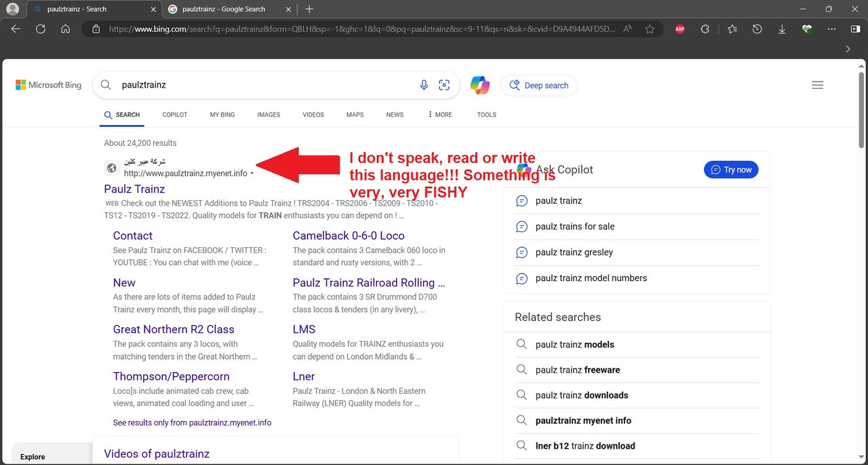Open the VIDEOS tab
The height and width of the screenshot is (465, 868).
[313, 115]
